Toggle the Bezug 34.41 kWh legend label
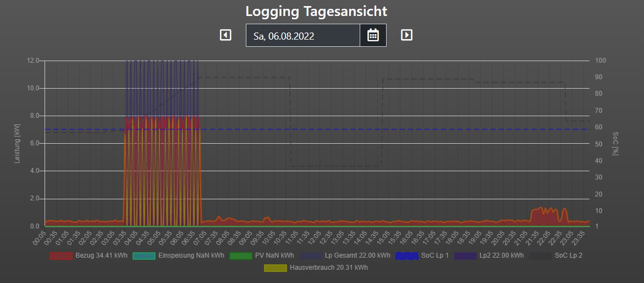Viewport: 644px width, 283px height. pyautogui.click(x=101, y=255)
